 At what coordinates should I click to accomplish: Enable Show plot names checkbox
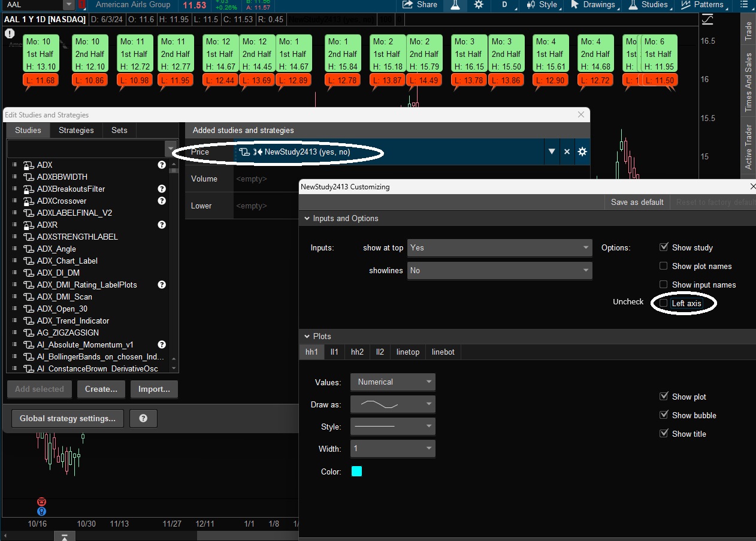[x=663, y=266]
